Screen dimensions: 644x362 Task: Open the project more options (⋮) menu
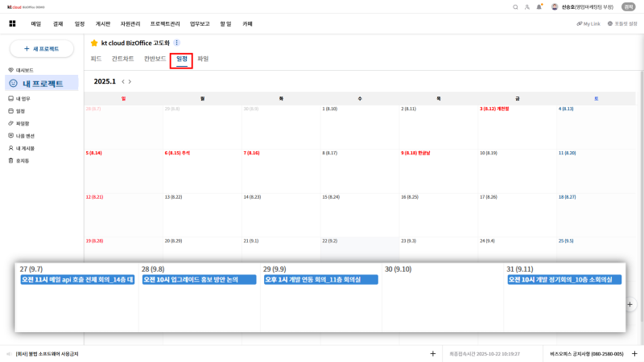pyautogui.click(x=177, y=43)
